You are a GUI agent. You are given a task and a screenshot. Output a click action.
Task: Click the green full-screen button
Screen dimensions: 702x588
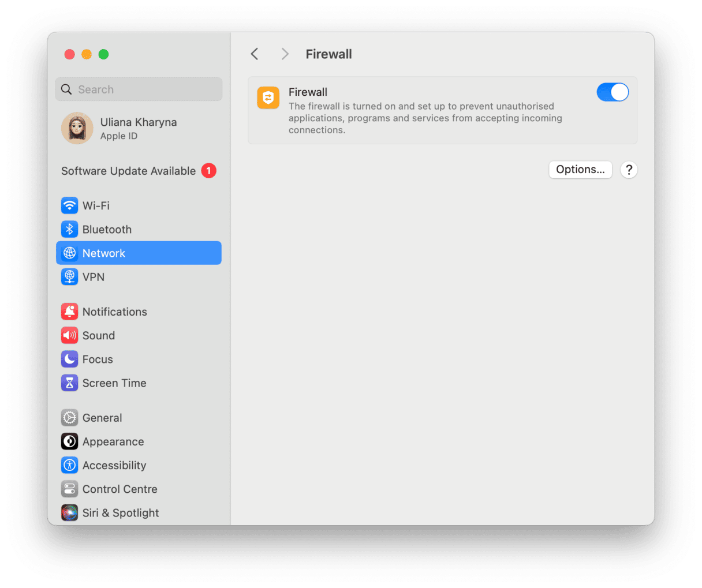coord(103,54)
